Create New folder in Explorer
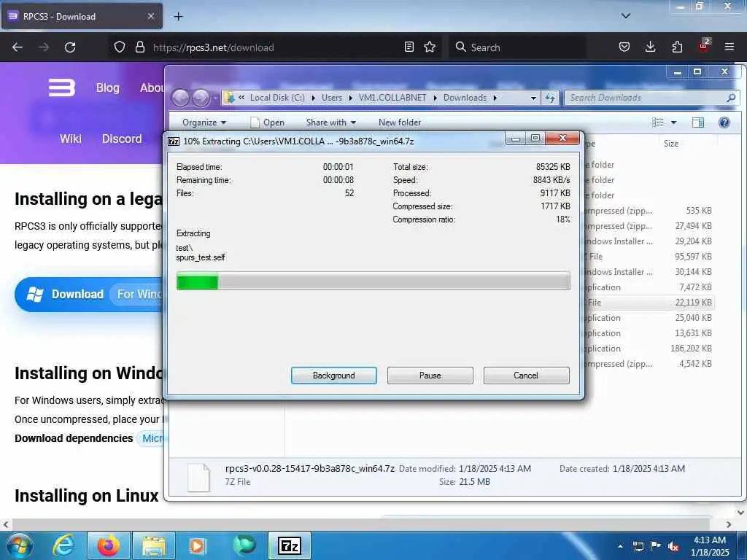The height and width of the screenshot is (560, 747). 400,122
